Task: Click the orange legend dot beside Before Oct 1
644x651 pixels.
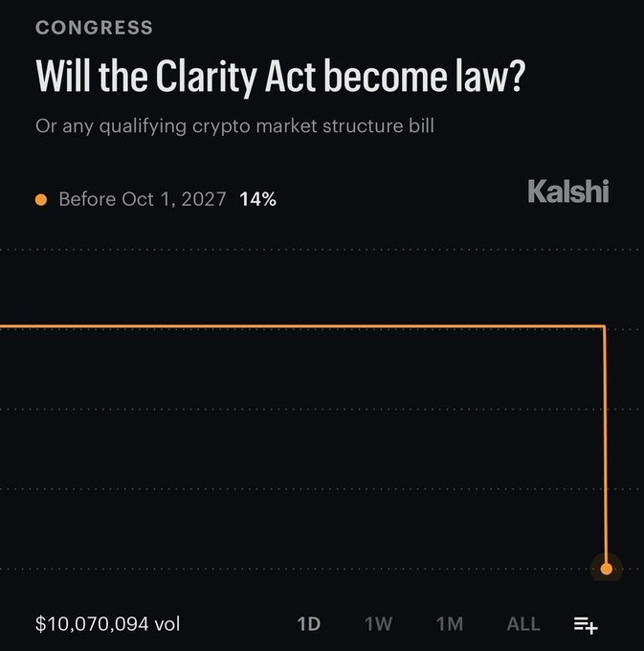Action: click(41, 200)
